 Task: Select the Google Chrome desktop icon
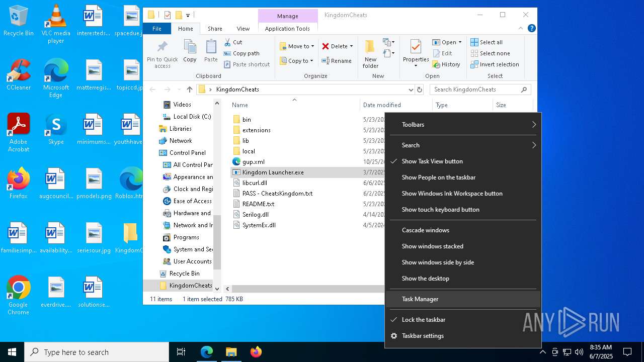(19, 296)
